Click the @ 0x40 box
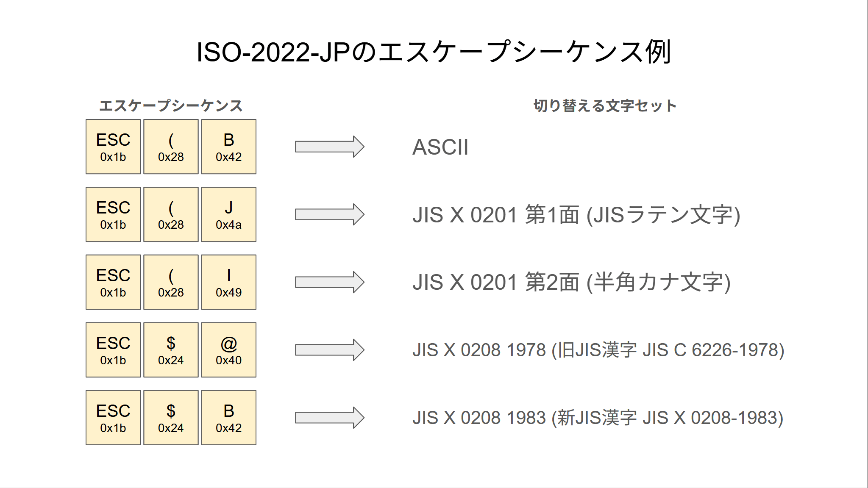 pos(229,350)
